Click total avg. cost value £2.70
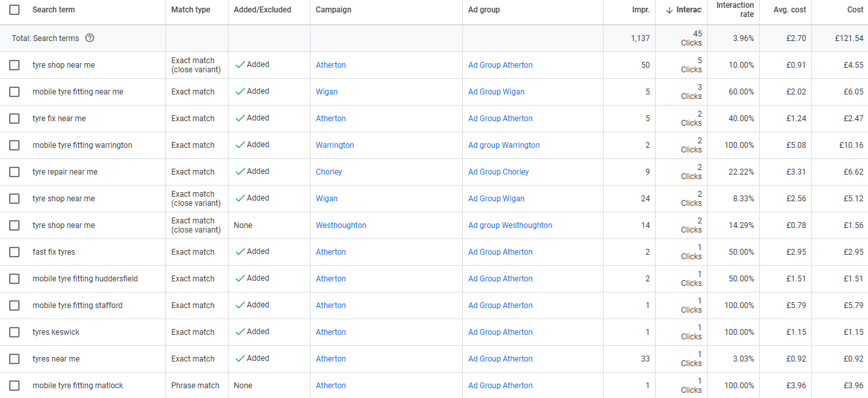Screen dimensions: 868x398 pos(796,38)
